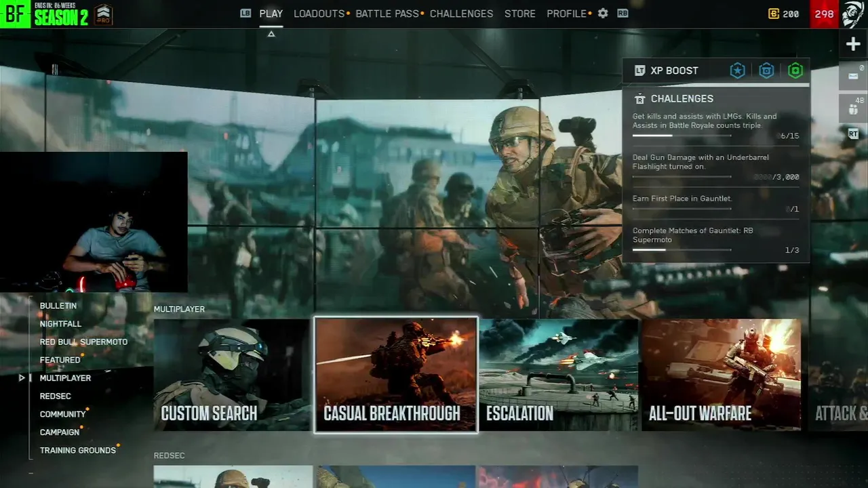
Task: Select Community in the sidebar
Action: [62, 414]
